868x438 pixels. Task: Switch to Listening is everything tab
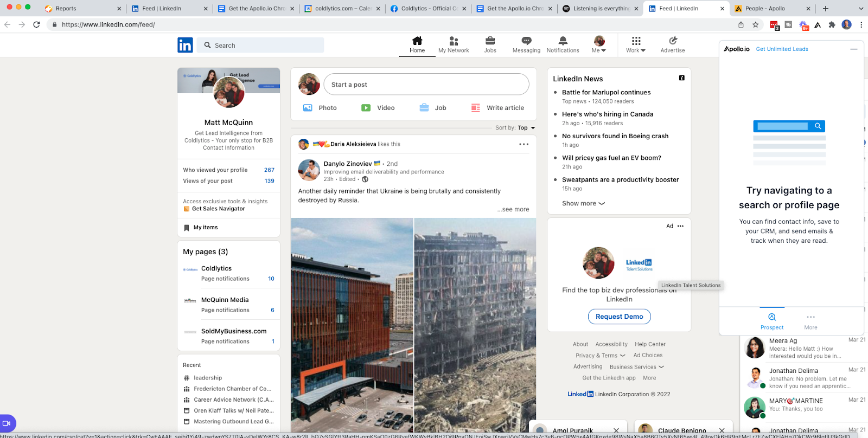tap(600, 9)
